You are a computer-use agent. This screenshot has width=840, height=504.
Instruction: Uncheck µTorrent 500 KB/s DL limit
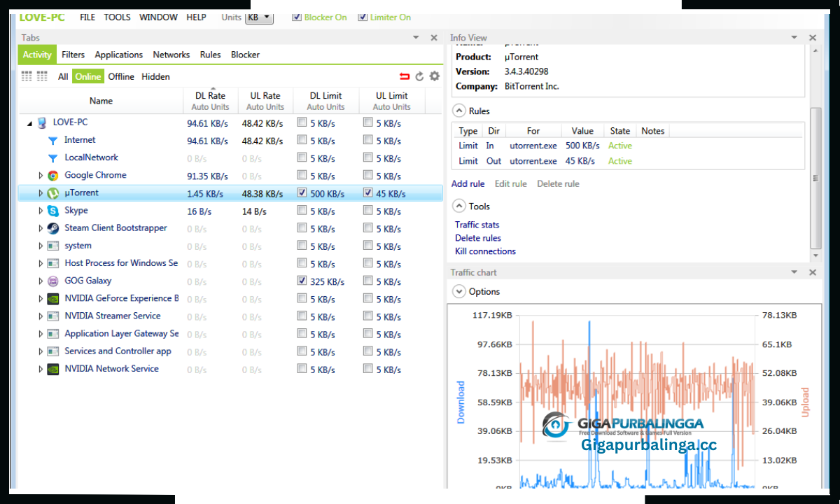click(x=302, y=192)
